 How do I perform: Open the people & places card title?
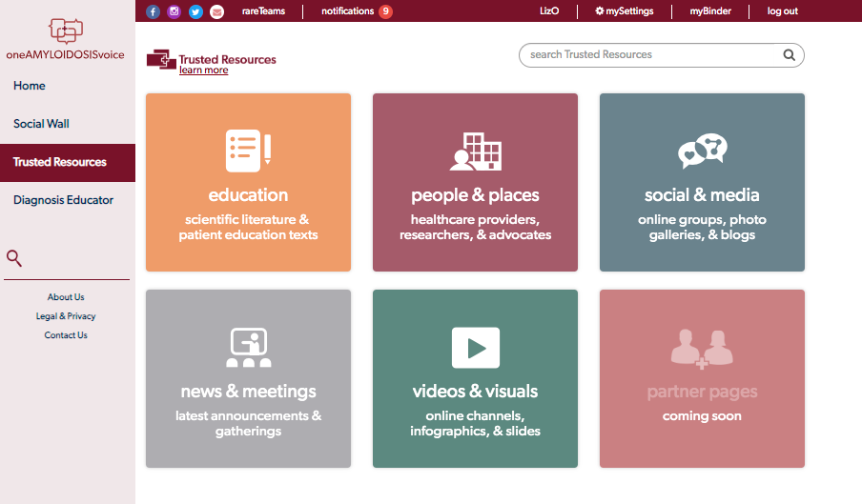coord(476,195)
